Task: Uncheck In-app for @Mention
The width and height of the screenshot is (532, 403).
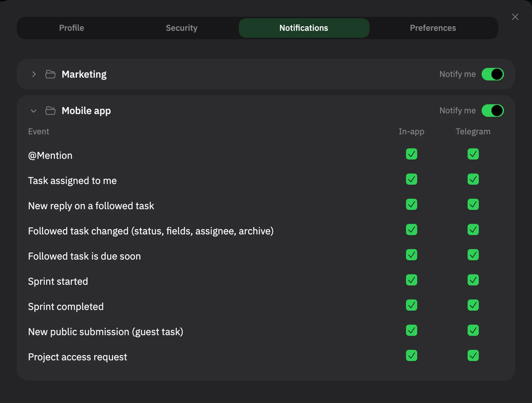Action: click(412, 154)
